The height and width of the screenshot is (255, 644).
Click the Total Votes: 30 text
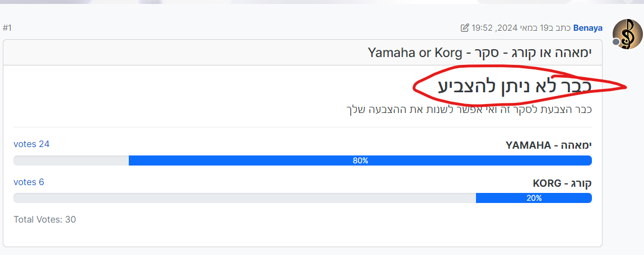coord(45,219)
